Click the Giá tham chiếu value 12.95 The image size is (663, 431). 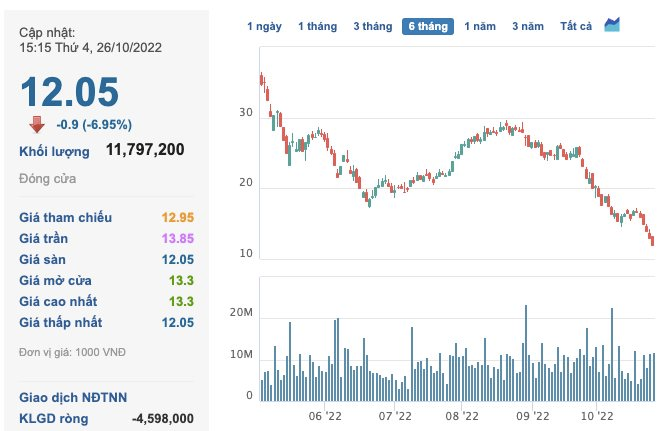tap(178, 217)
